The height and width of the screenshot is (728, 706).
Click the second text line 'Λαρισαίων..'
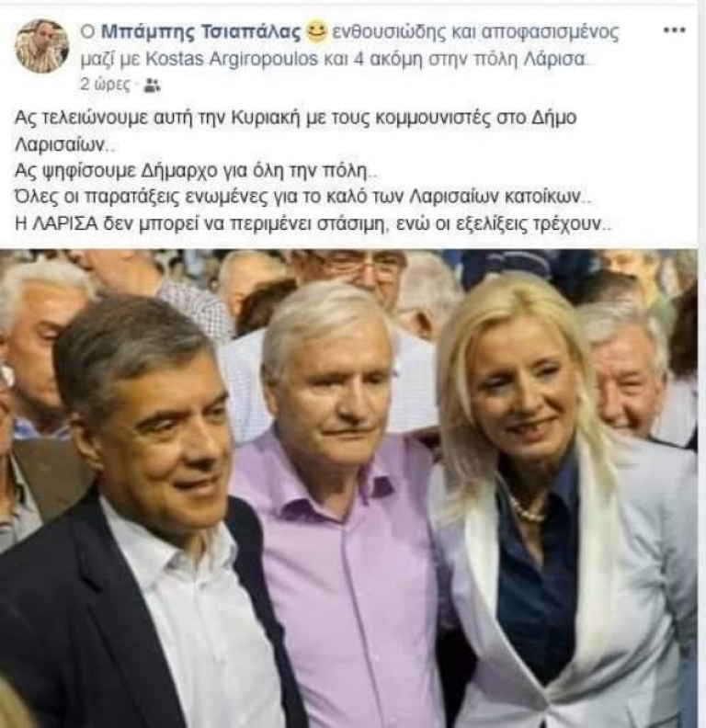coord(63,145)
